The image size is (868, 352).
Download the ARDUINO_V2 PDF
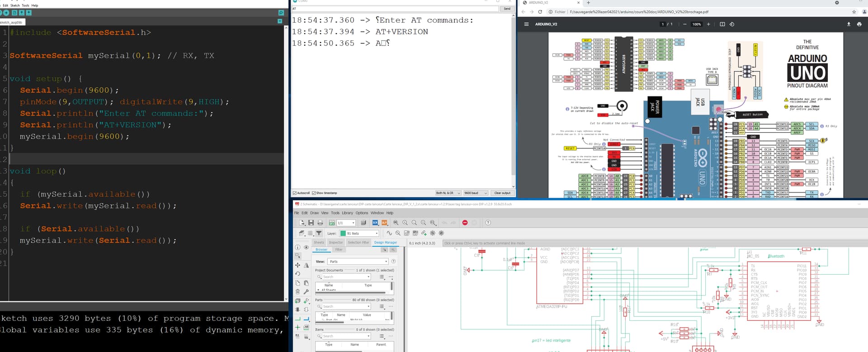click(849, 24)
